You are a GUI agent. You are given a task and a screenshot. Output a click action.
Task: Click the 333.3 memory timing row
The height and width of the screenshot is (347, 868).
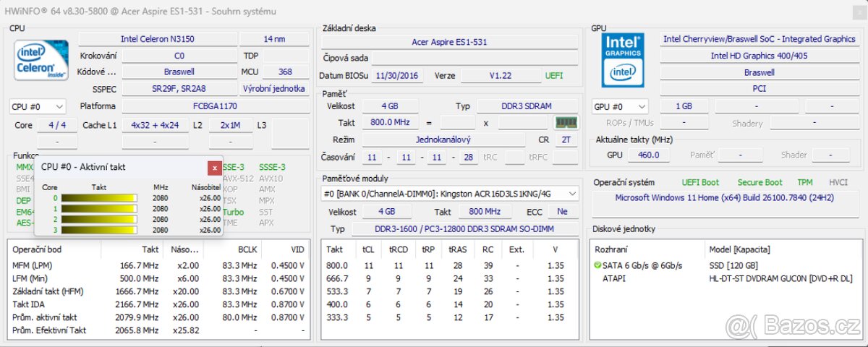(450, 317)
